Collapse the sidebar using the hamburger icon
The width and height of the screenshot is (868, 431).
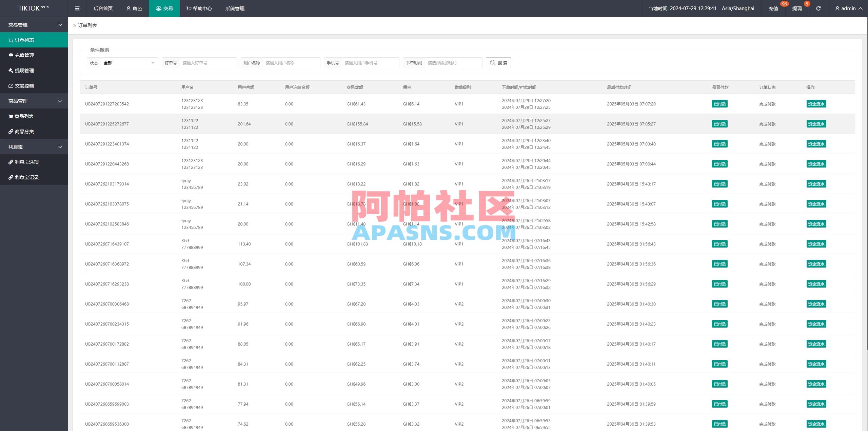[77, 8]
